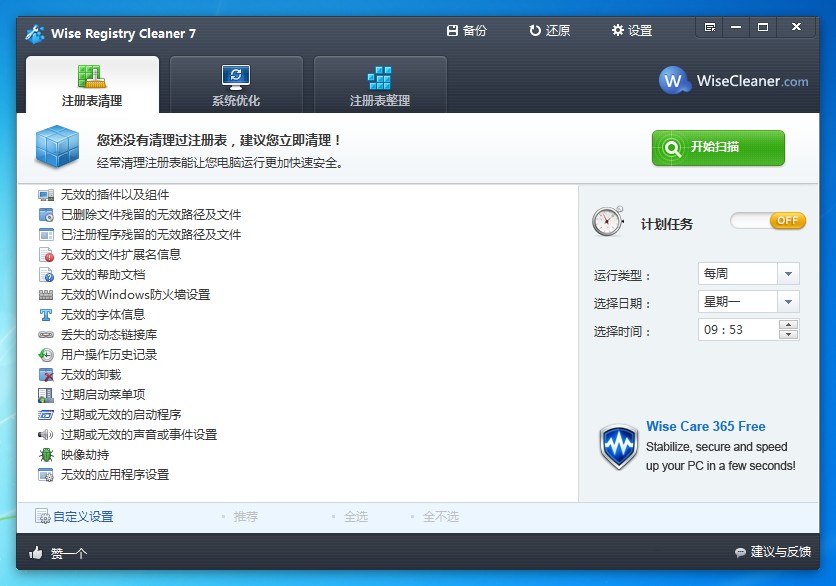Click the 全不选 option
The height and width of the screenshot is (586, 836).
pos(441,517)
